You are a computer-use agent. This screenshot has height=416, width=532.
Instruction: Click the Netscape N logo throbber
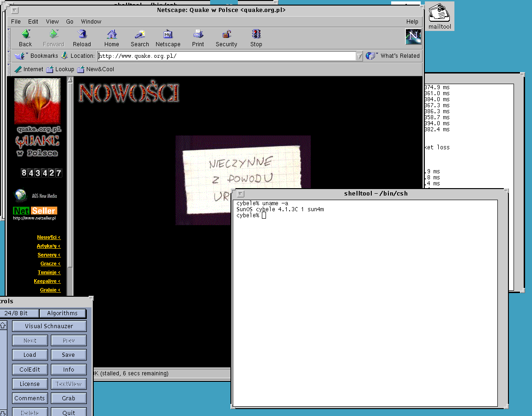pos(413,37)
